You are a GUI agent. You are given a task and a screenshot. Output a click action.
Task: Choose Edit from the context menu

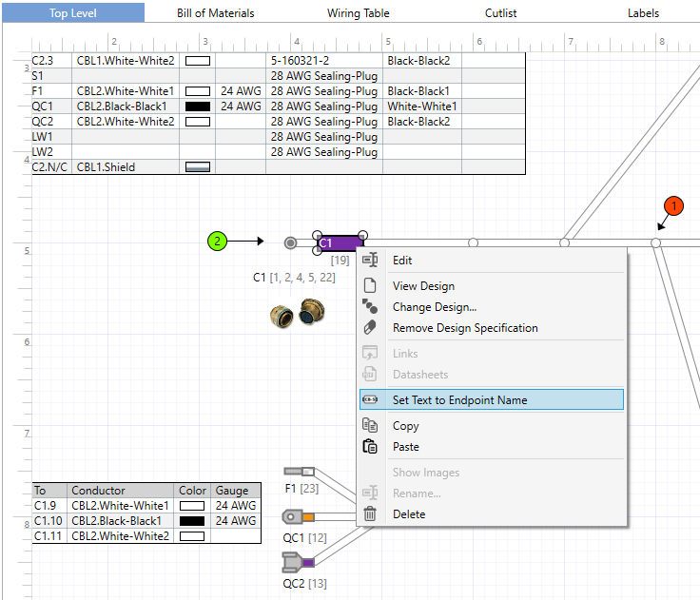492,261
